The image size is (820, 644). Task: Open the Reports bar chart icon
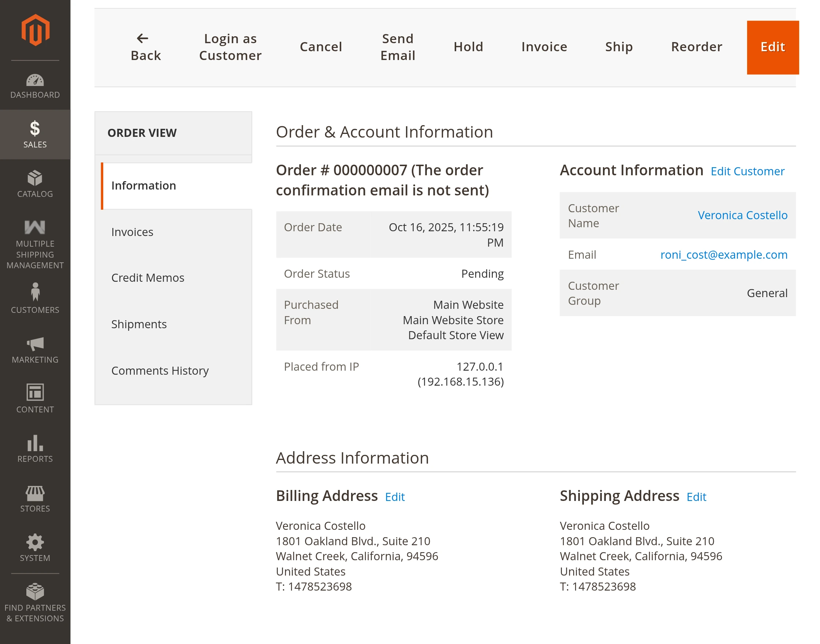click(x=35, y=443)
